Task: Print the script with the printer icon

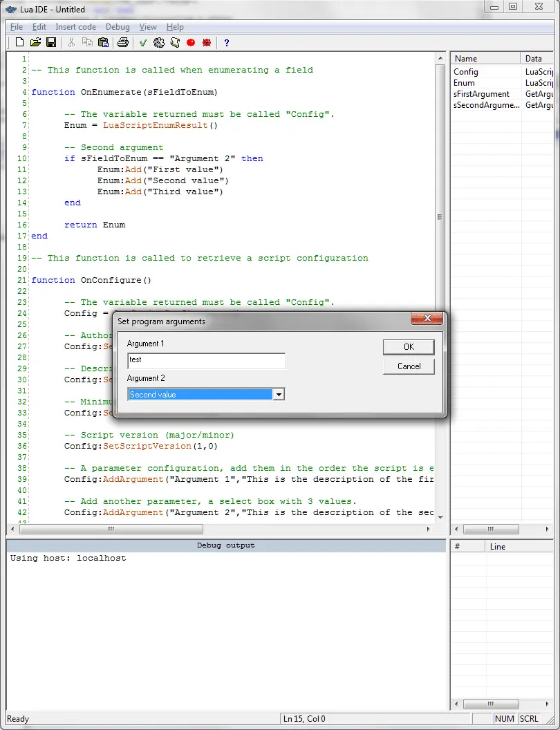Action: (x=123, y=42)
